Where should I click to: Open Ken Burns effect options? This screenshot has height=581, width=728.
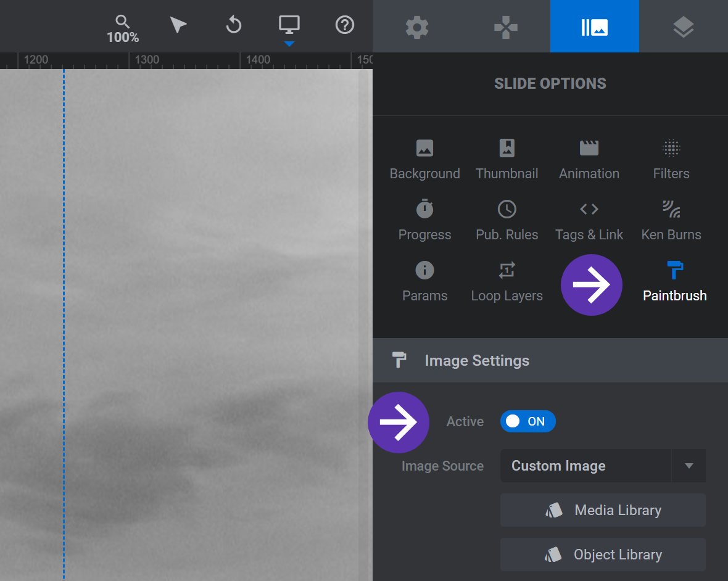671,221
